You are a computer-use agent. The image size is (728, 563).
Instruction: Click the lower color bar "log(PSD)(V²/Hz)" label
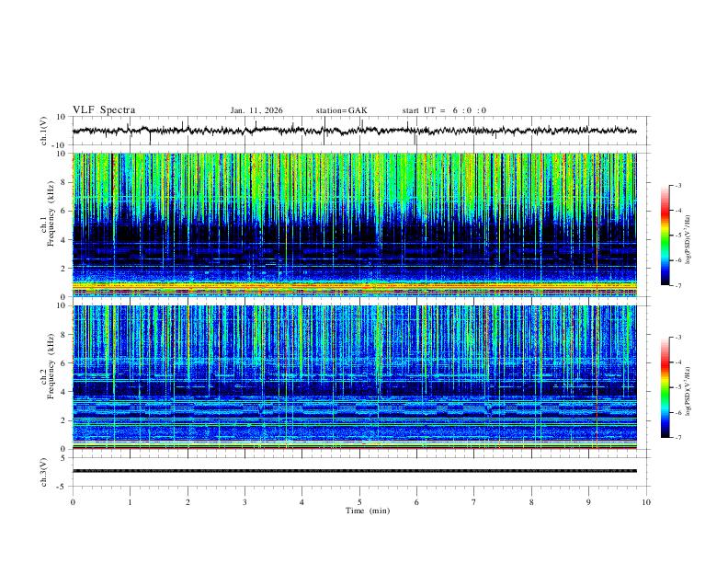coord(688,391)
